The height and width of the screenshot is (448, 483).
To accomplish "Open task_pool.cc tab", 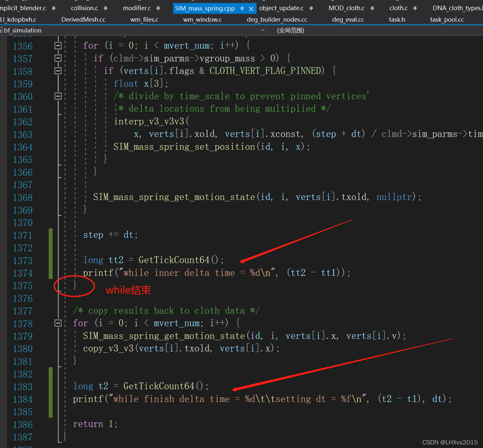I will [x=447, y=20].
